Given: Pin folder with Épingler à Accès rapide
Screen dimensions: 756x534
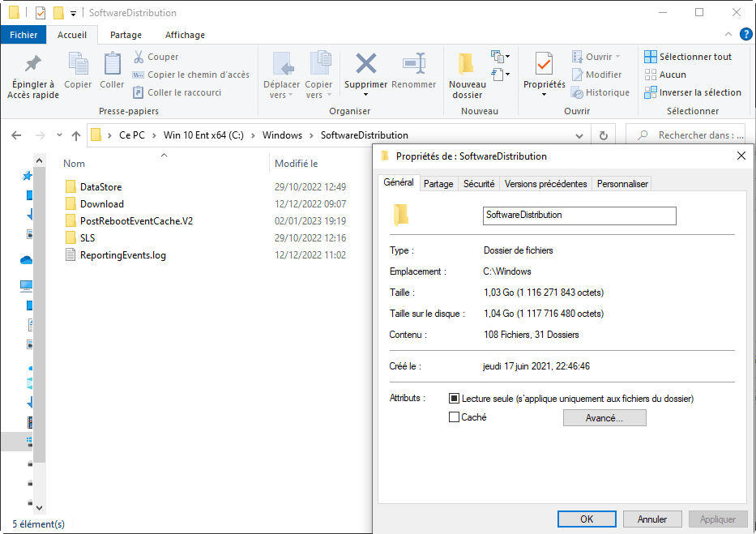Looking at the screenshot, I should (x=32, y=76).
